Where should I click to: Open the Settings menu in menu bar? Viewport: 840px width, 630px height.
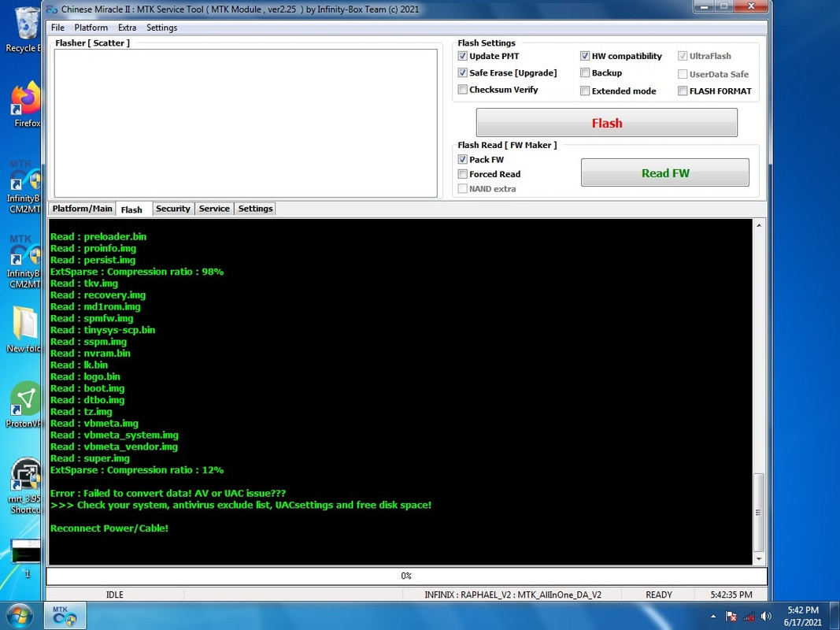pyautogui.click(x=162, y=28)
